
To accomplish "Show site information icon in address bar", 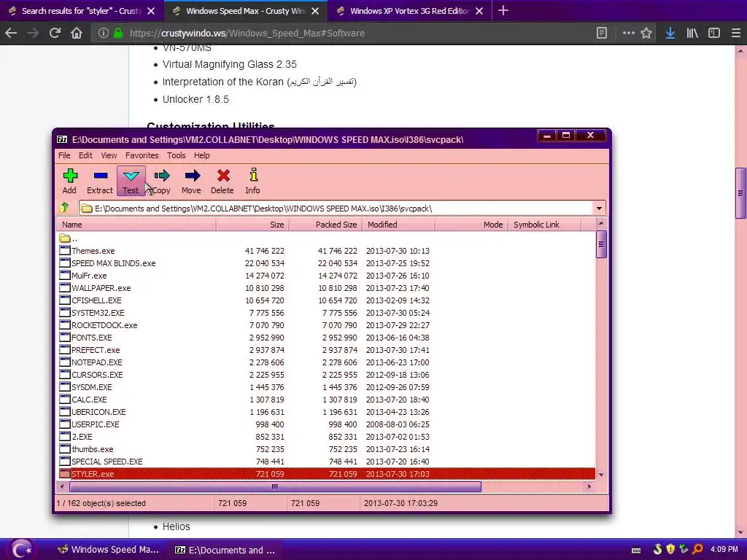I will pyautogui.click(x=103, y=33).
